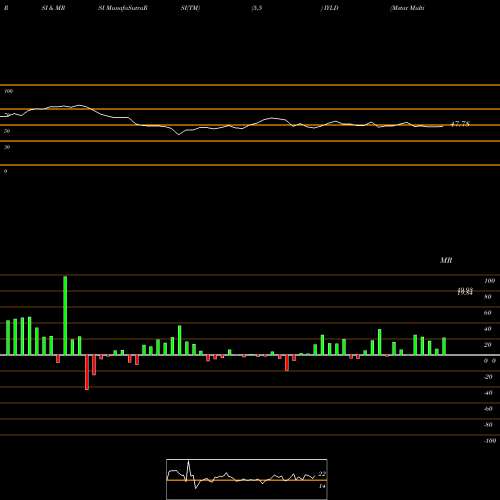The width and height of the screenshot is (500, 500).
Task: Click the 'MR' label above the histogram
Action: (x=446, y=260)
